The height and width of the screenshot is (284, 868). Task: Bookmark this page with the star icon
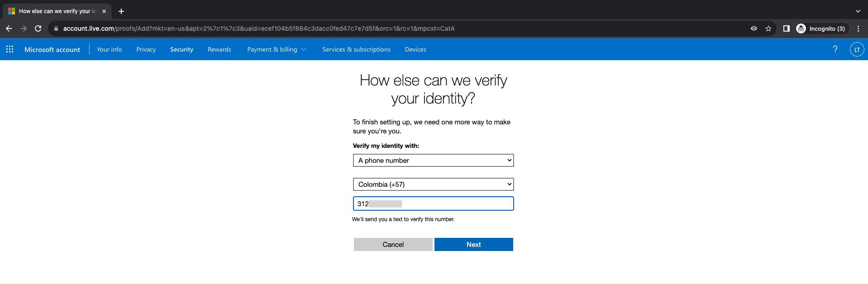pyautogui.click(x=768, y=28)
